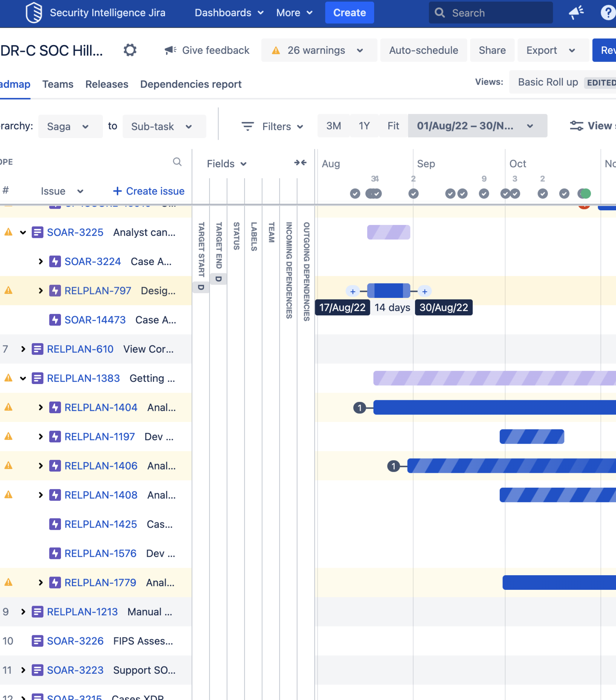Viewport: 616px width, 700px height.
Task: Add dependency with left plus on RELPLAN-797 bar
Action: (352, 291)
